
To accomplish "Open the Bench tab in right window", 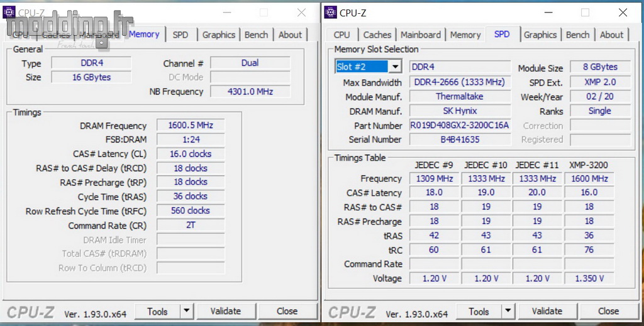I will tap(578, 35).
